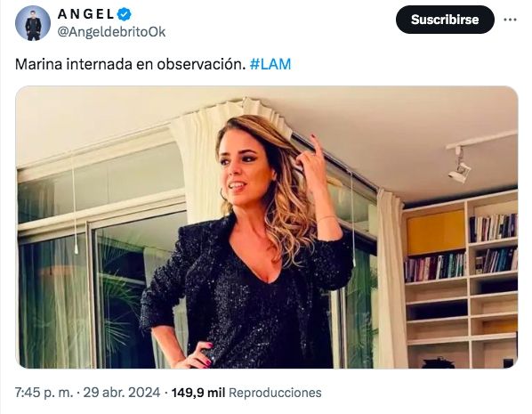This screenshot has width=532, height=414.
Task: Click the Reproducciones label
Action: (x=275, y=393)
